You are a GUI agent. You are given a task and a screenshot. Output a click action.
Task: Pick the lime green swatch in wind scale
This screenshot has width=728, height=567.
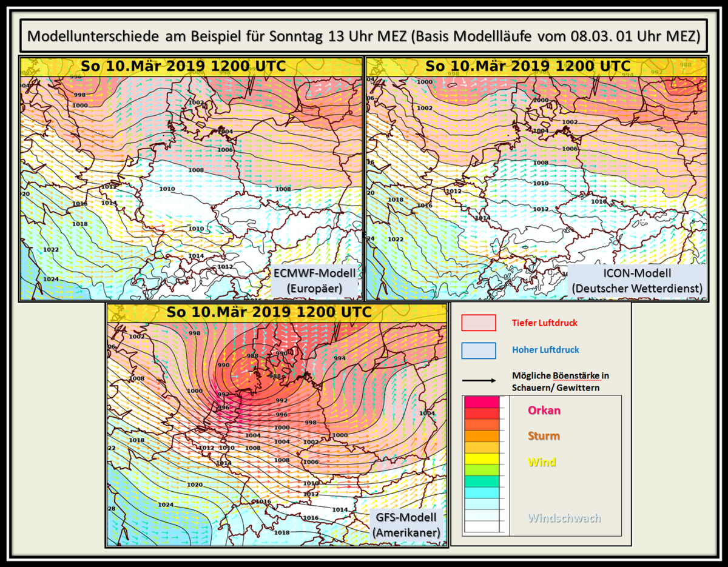481,470
